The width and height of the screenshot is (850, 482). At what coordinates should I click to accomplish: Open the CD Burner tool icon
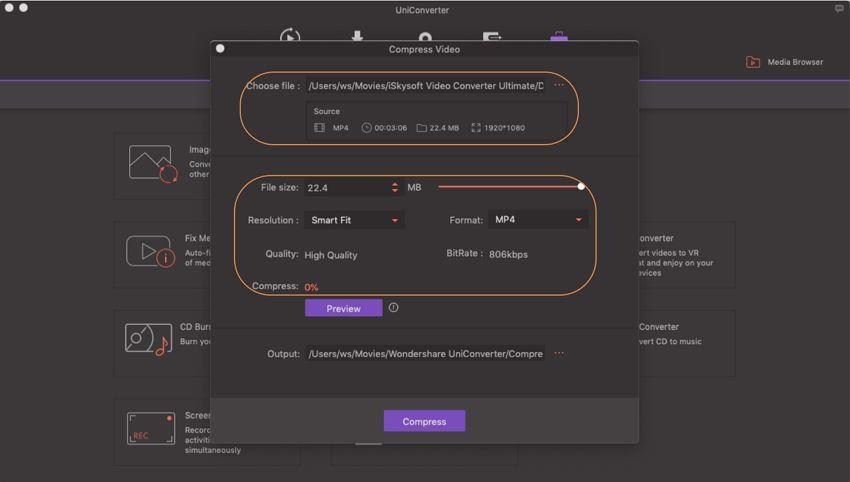tap(149, 339)
